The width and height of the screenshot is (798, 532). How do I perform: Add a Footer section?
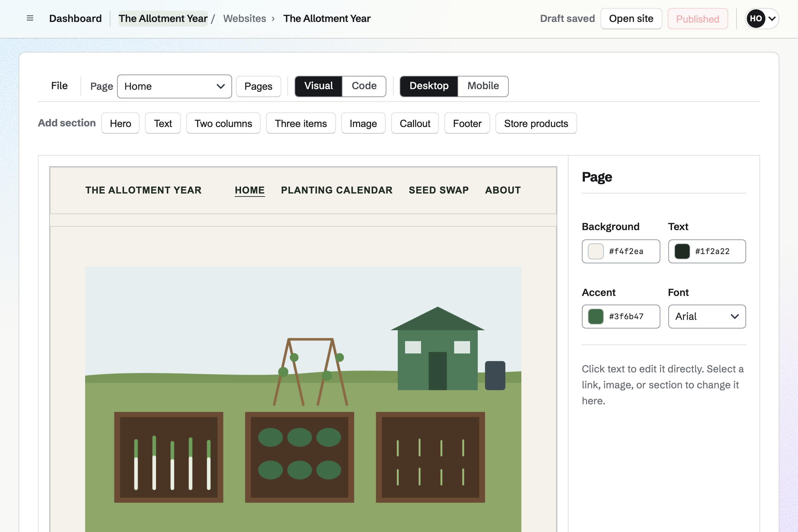(x=467, y=123)
